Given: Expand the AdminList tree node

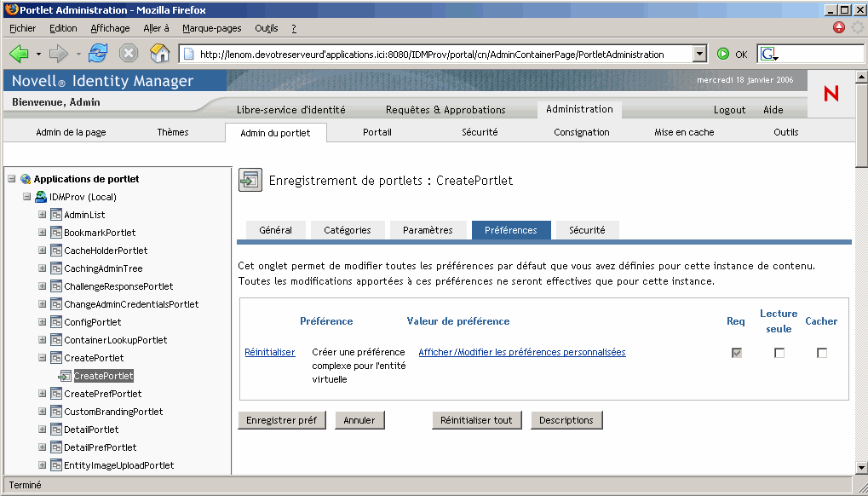Looking at the screenshot, I should (x=42, y=215).
